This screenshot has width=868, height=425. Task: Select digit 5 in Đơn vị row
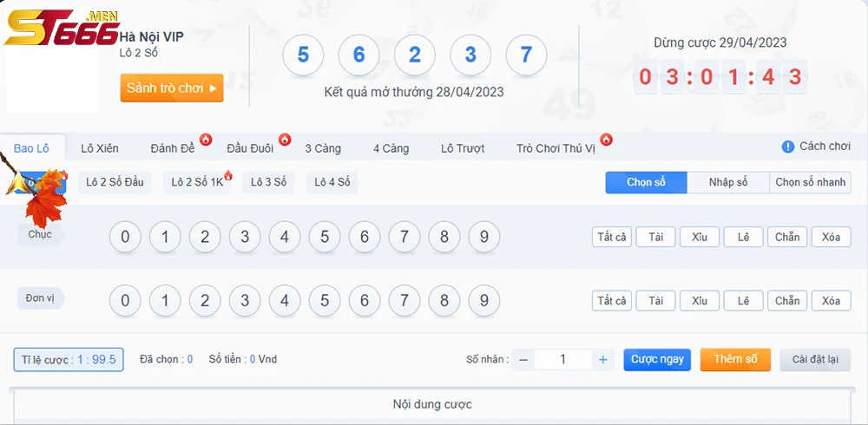325,300
